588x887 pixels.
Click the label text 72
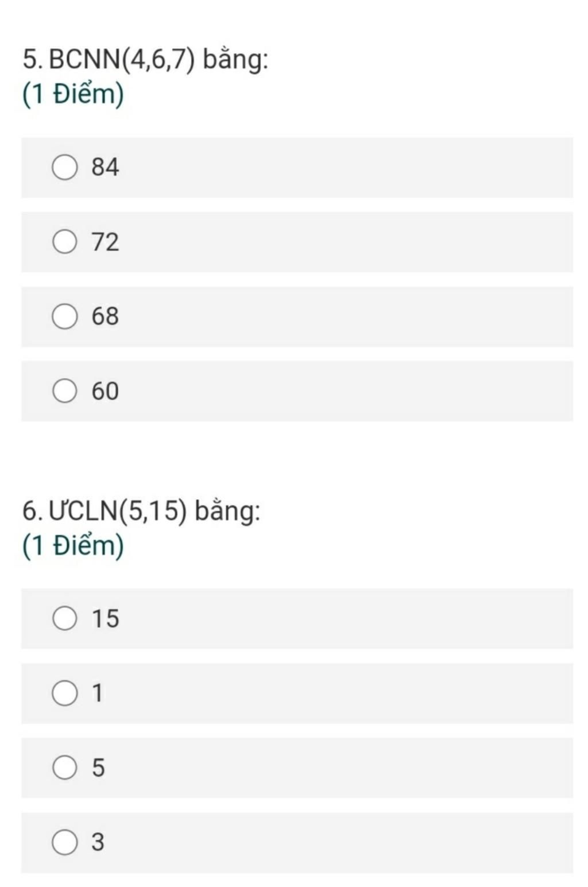point(105,242)
